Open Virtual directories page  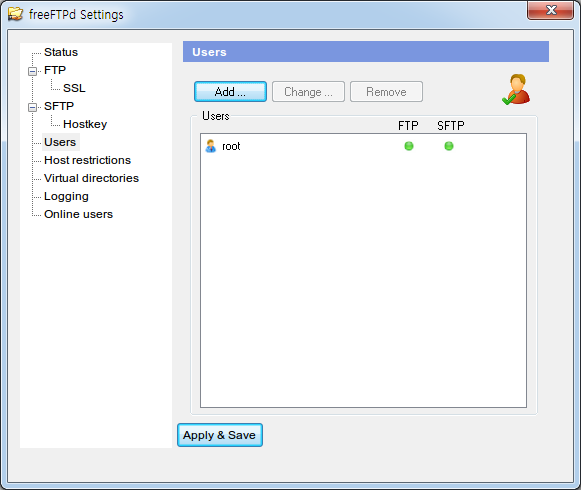(x=91, y=178)
